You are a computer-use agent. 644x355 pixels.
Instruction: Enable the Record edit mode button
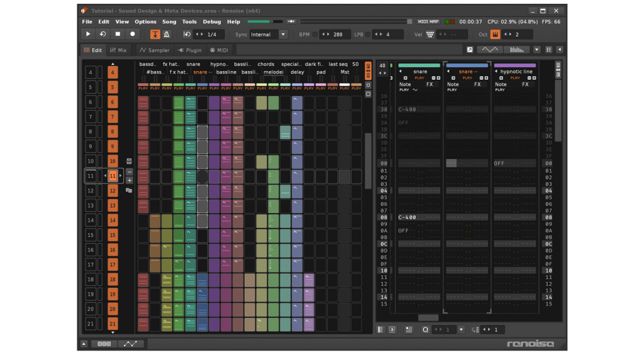(132, 35)
